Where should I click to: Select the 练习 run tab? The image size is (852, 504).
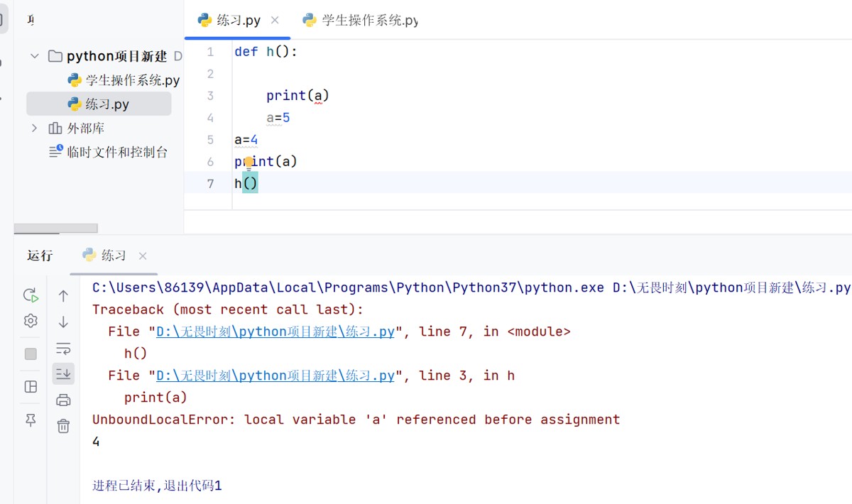click(113, 256)
